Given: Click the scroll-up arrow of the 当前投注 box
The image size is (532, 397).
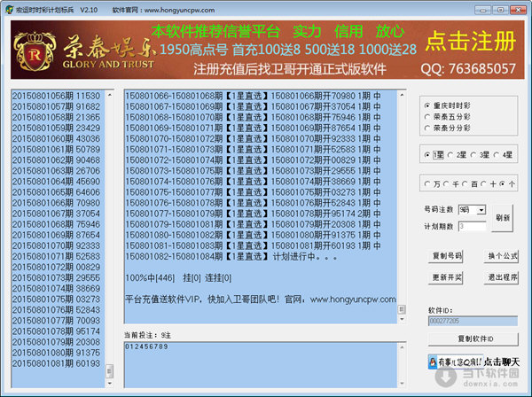Looking at the screenshot, I should coord(402,347).
